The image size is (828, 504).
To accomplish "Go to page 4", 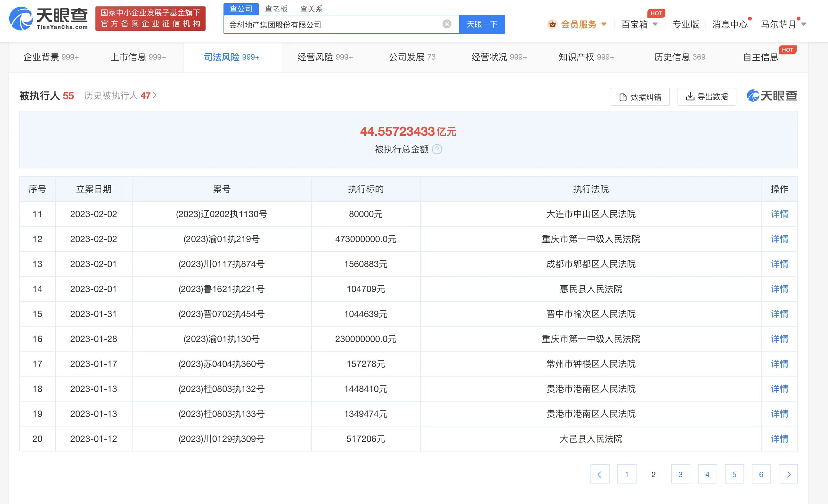I will [707, 474].
